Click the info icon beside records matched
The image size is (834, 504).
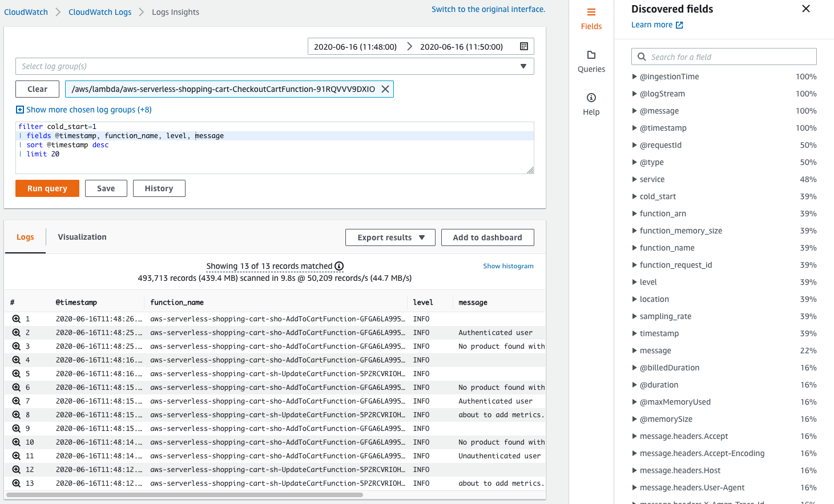click(339, 266)
